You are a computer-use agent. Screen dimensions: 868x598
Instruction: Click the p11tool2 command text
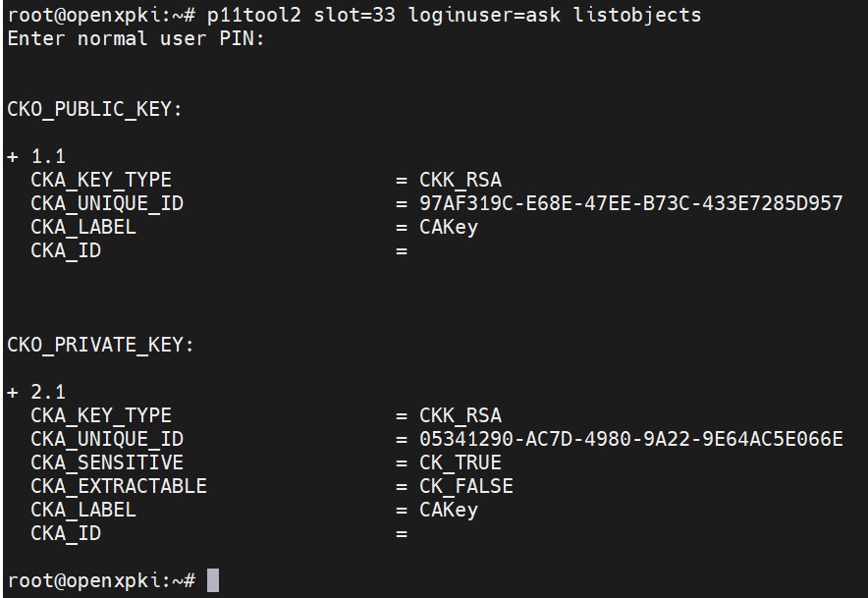click(254, 15)
